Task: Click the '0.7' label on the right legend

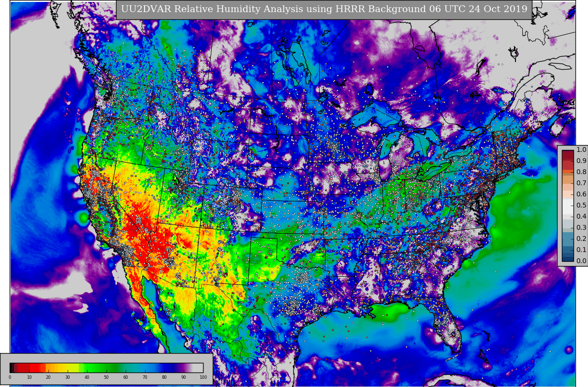Action: (x=581, y=183)
